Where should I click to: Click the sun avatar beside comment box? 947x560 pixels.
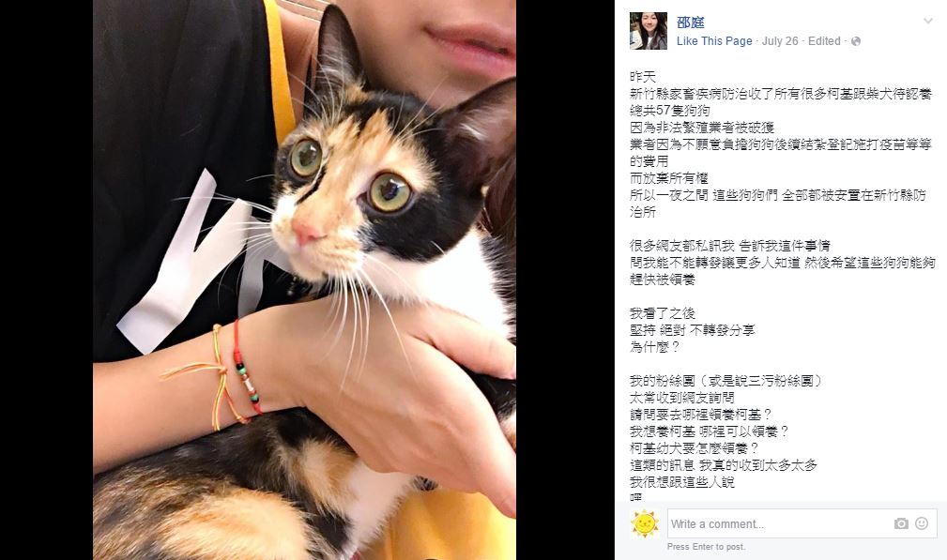click(x=645, y=523)
